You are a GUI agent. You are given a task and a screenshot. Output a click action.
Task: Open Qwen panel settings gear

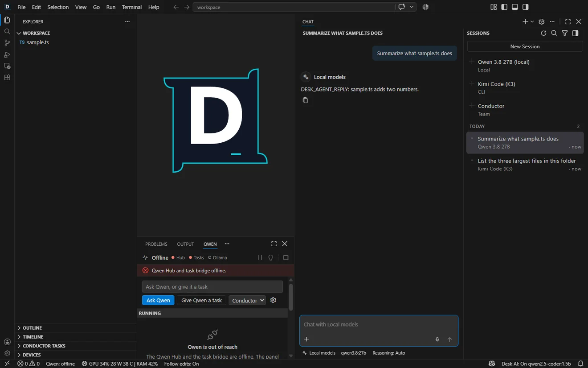click(x=274, y=300)
